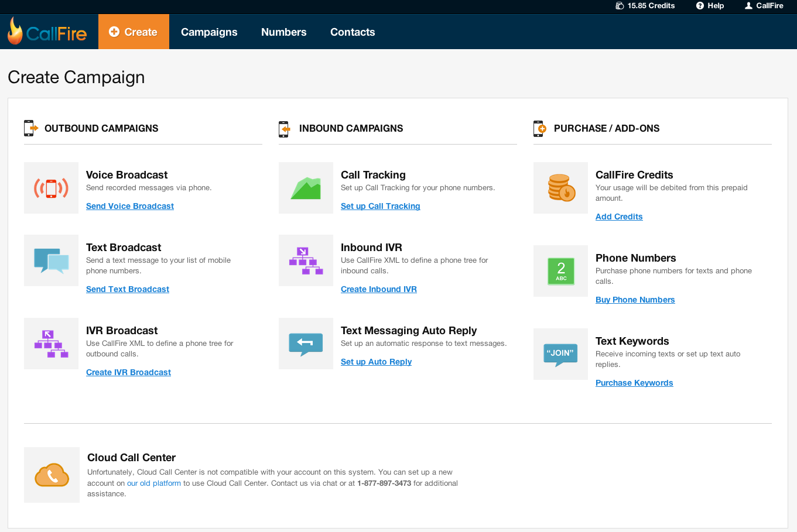Click the Phone Numbers green keypad icon

(560, 271)
